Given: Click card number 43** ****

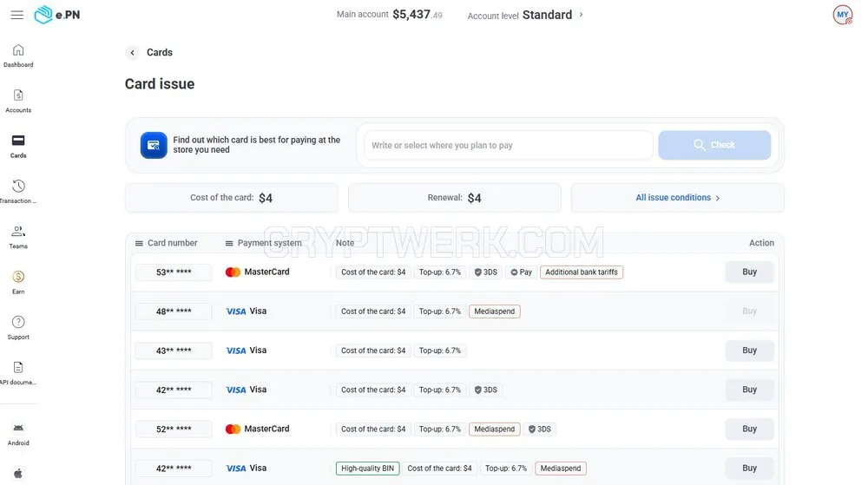Looking at the screenshot, I should (x=174, y=351).
